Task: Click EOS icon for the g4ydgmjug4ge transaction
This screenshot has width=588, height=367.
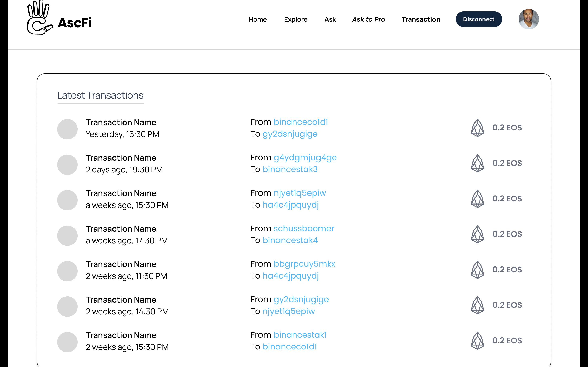Action: pos(478,163)
